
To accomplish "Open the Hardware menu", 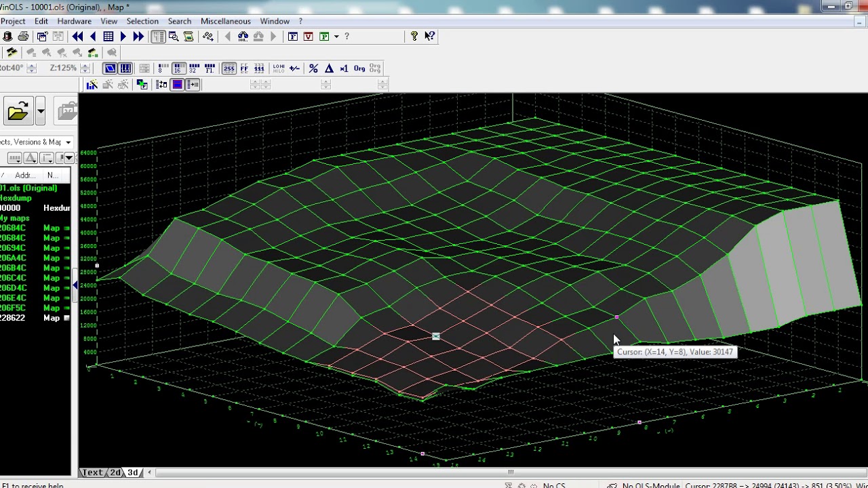I will [74, 21].
